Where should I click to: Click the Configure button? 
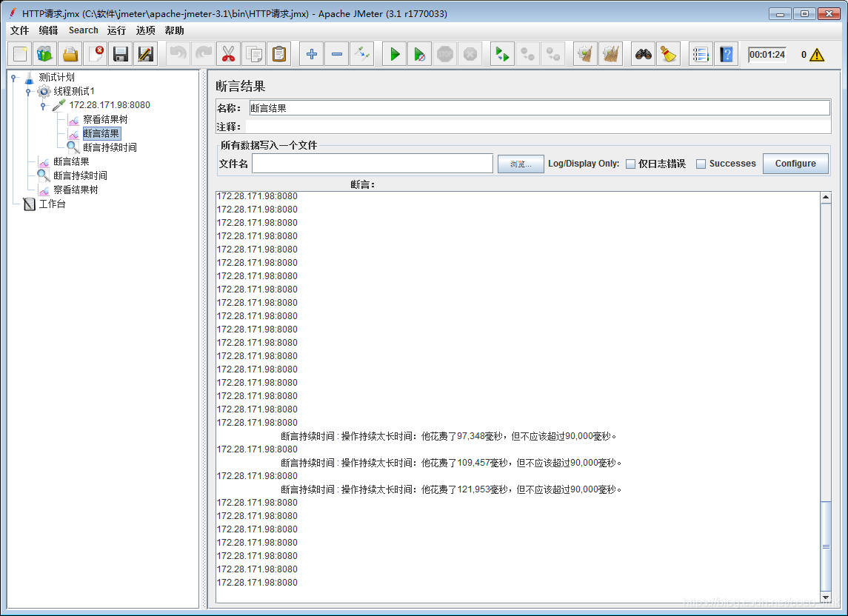tap(795, 164)
